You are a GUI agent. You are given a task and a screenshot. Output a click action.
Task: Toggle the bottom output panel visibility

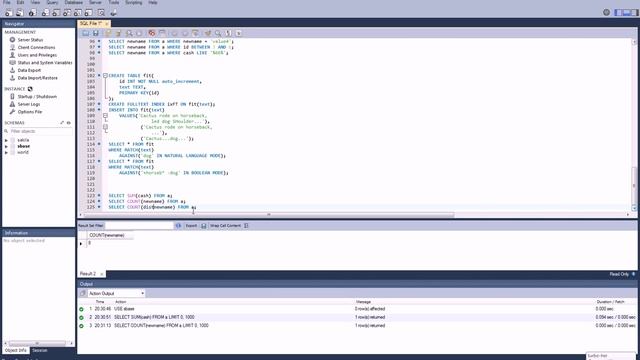coord(626,13)
